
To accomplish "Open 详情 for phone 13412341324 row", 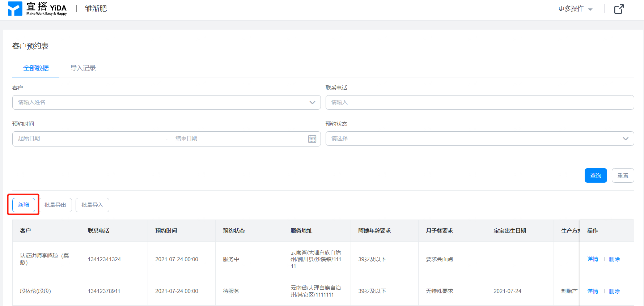I will 593,259.
